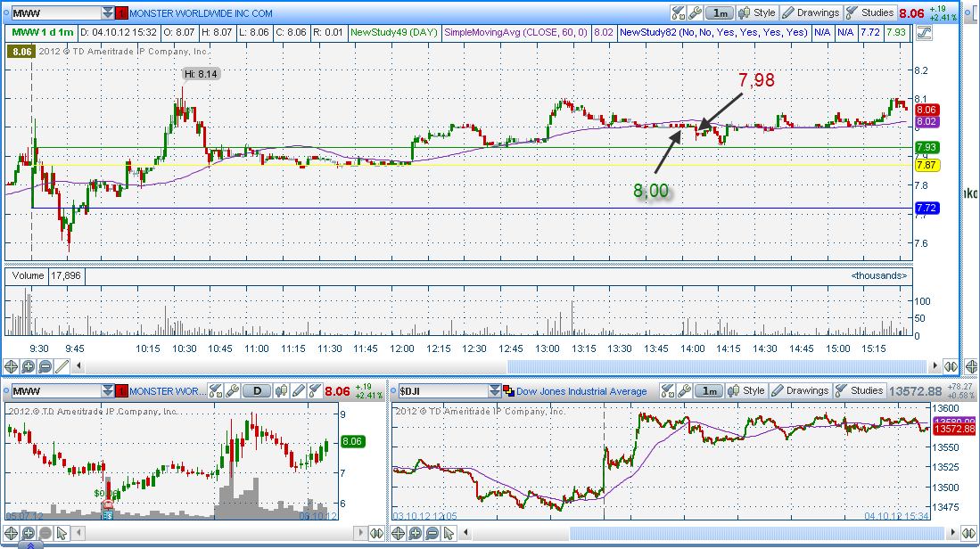Expand panel with double-chevron tab at bottom

point(30,545)
